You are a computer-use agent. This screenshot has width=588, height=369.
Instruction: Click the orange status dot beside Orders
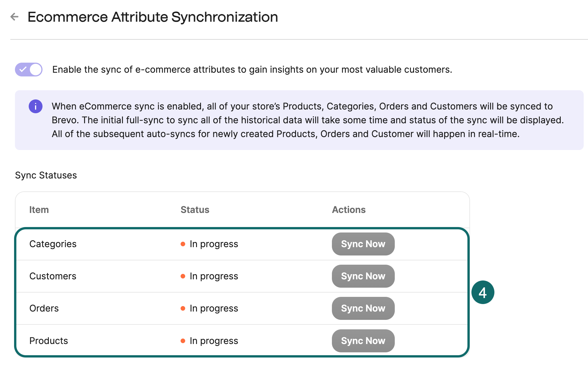click(x=183, y=308)
